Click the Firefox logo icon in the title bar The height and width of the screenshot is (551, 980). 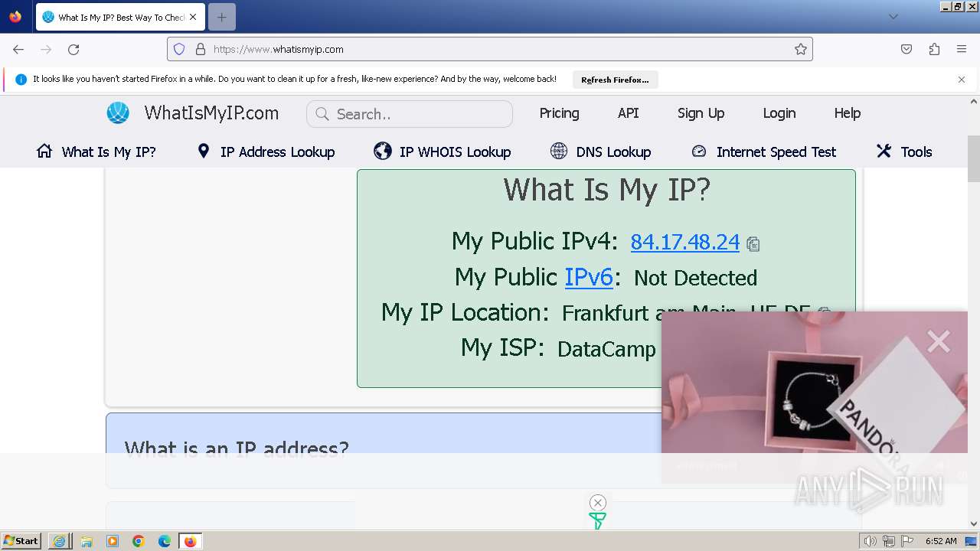[15, 16]
